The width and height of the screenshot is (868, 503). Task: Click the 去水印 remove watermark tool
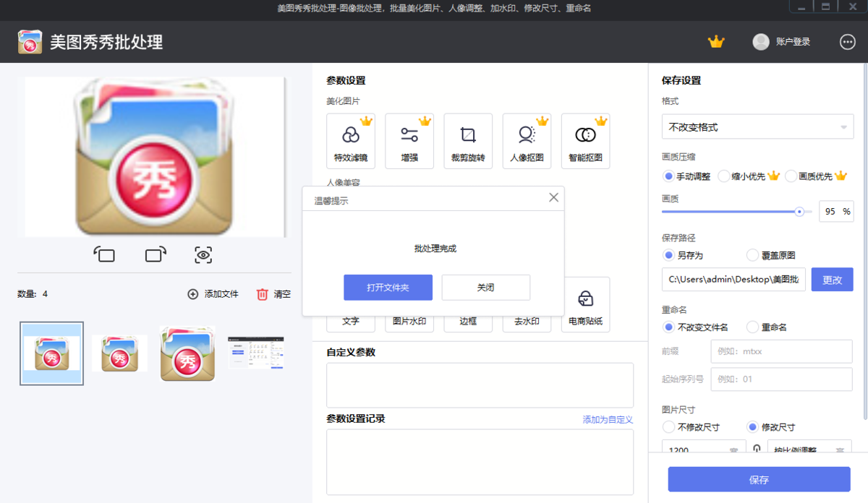point(527,322)
